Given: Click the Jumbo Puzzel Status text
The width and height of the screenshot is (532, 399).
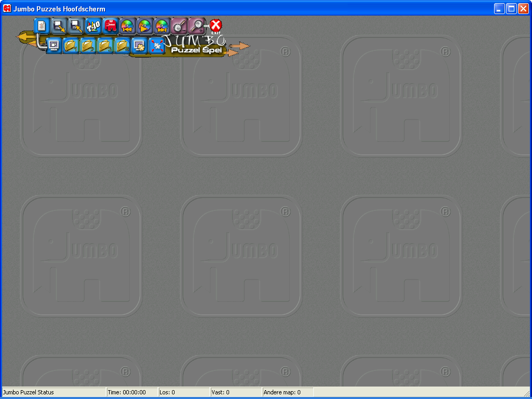Looking at the screenshot, I should (x=29, y=392).
